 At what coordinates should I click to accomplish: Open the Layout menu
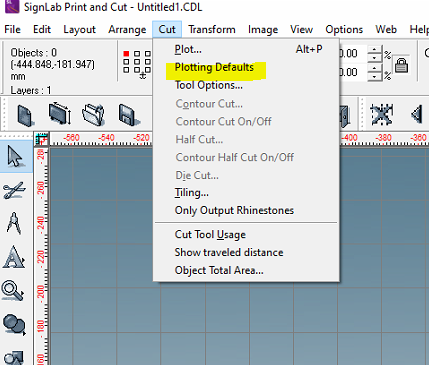(79, 29)
